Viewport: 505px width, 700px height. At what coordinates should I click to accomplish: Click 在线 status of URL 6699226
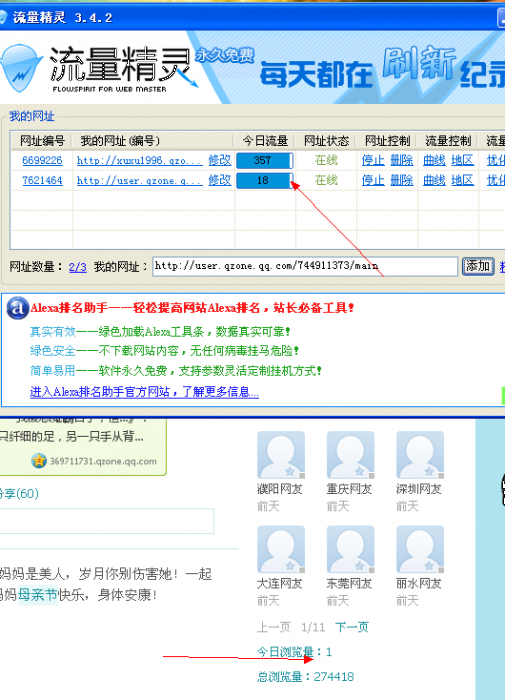point(326,160)
